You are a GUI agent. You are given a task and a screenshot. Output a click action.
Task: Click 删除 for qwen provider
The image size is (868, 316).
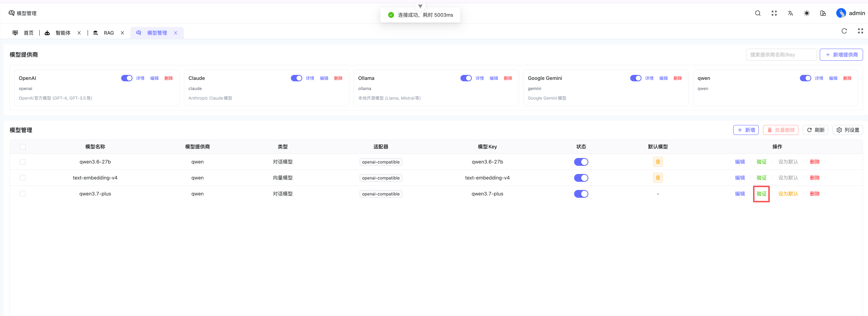(x=847, y=78)
